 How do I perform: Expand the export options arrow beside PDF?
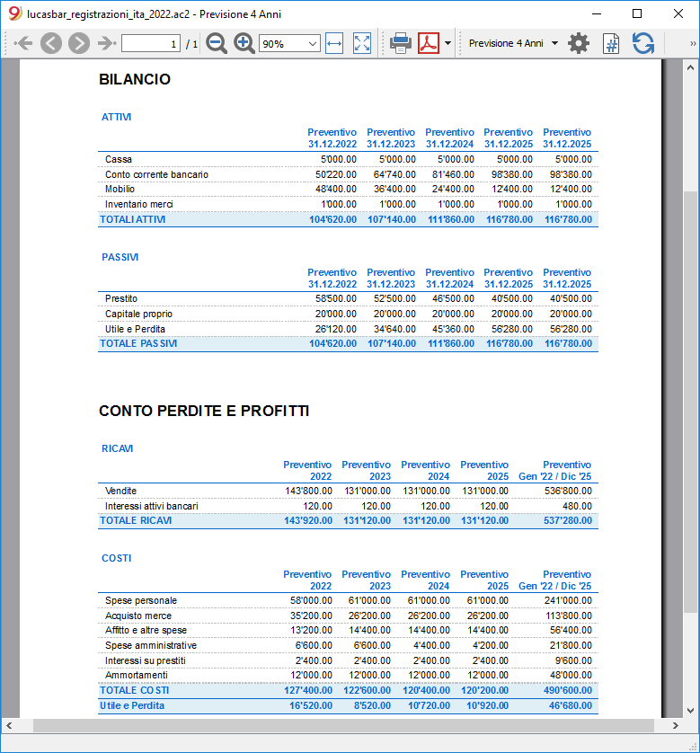(447, 43)
